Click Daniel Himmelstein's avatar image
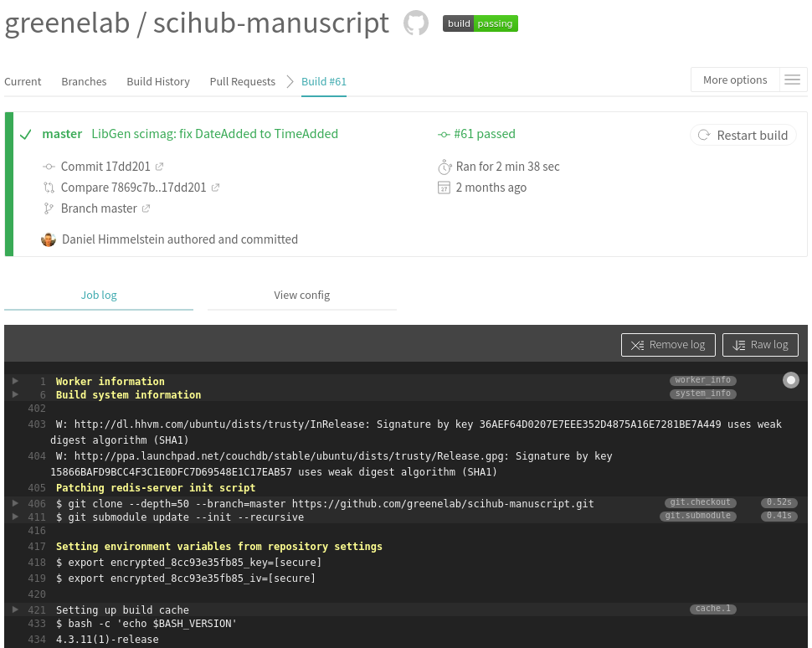This screenshot has height=648, width=812. click(49, 239)
